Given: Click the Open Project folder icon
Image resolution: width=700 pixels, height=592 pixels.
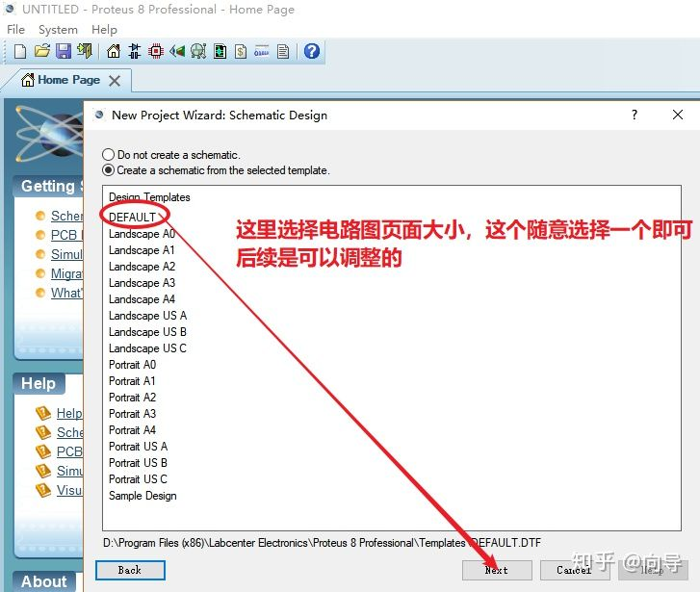Looking at the screenshot, I should (42, 51).
